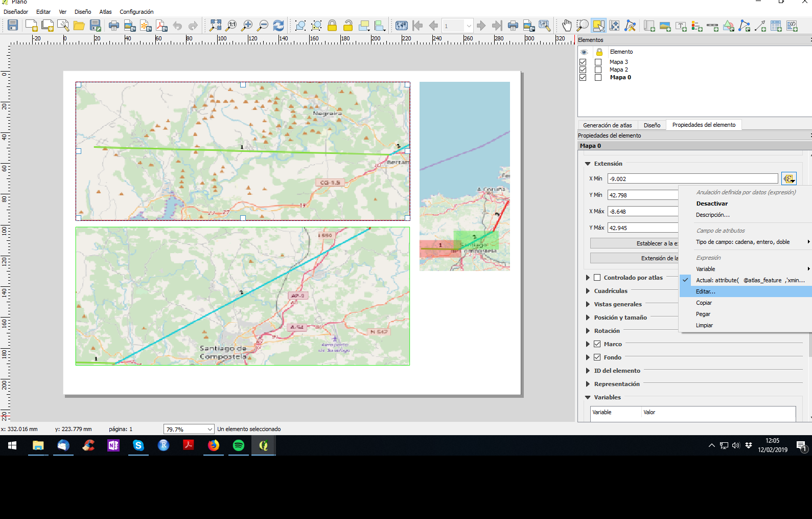Expand the Rotación section

(x=588, y=331)
